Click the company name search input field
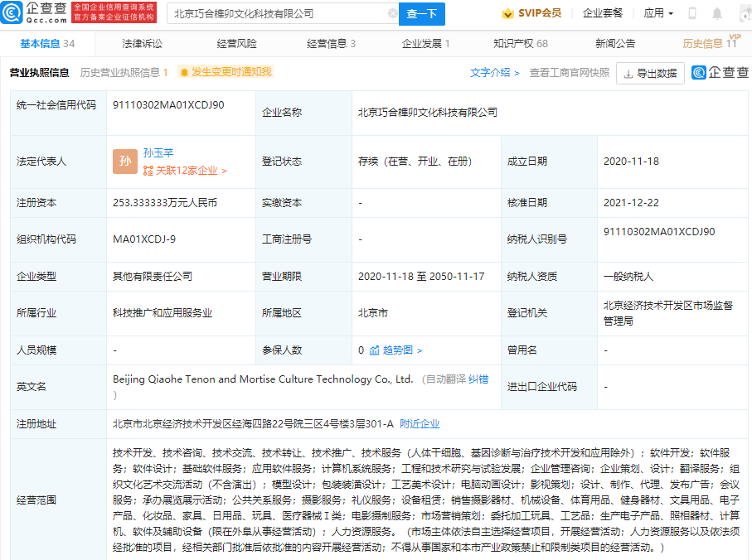 tap(278, 14)
